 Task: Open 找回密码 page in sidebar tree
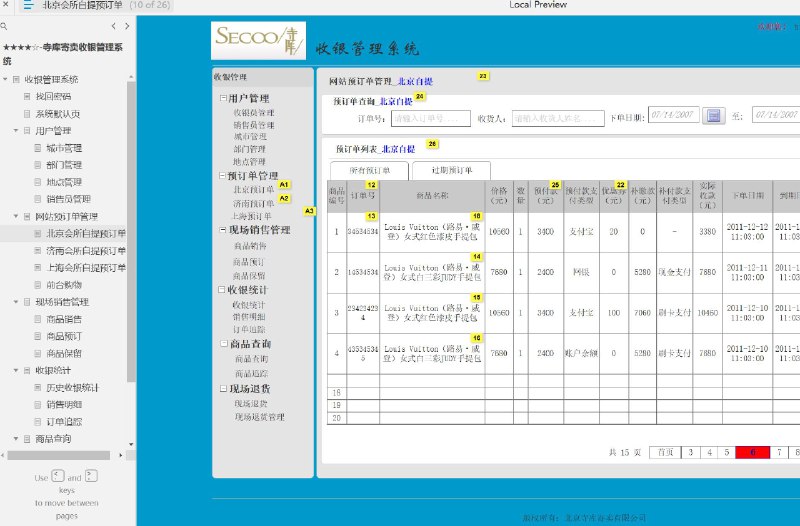(x=53, y=96)
